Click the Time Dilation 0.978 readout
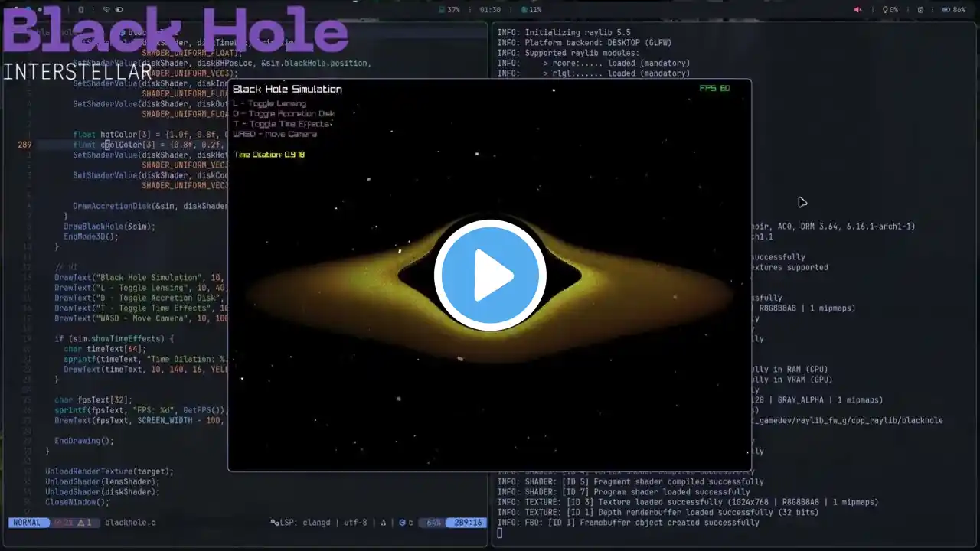Image resolution: width=980 pixels, height=551 pixels. pos(269,155)
